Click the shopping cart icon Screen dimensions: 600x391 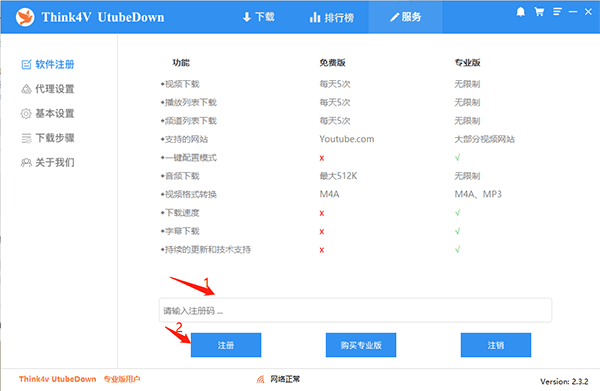pyautogui.click(x=539, y=12)
